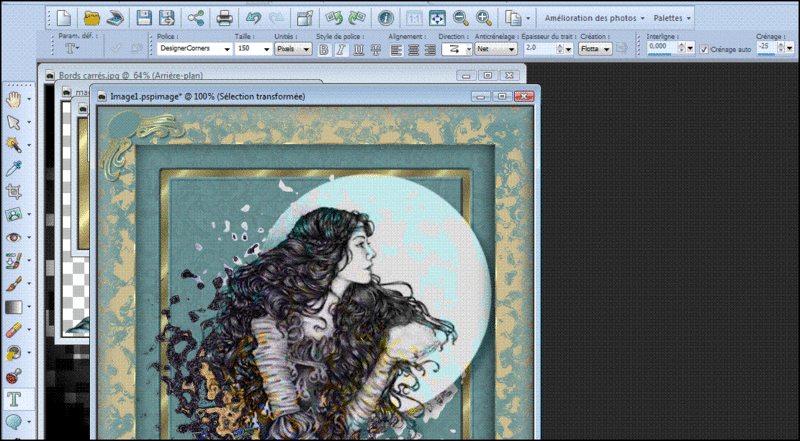
Task: Select the speech bubble Preset Shape tool
Action: (14, 422)
